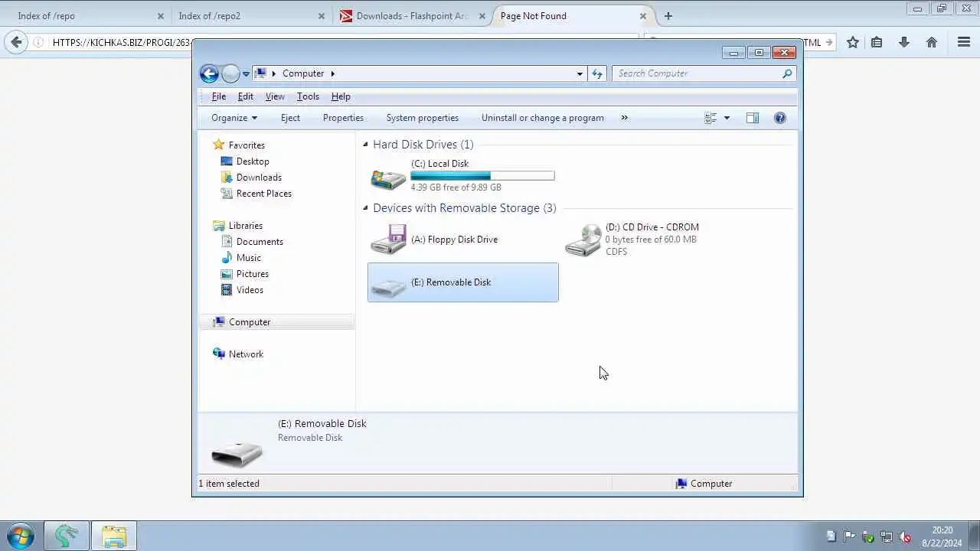
Task: Click the Change your view icon
Action: (x=710, y=118)
